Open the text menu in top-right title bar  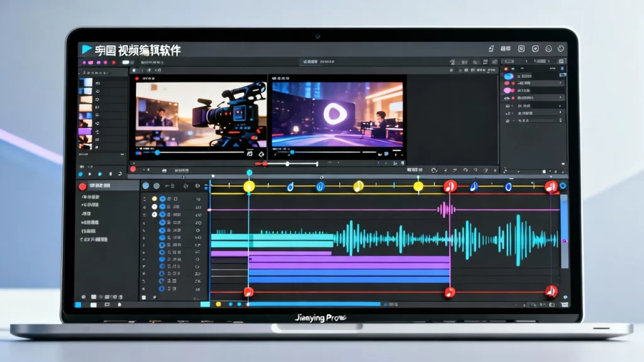point(505,49)
